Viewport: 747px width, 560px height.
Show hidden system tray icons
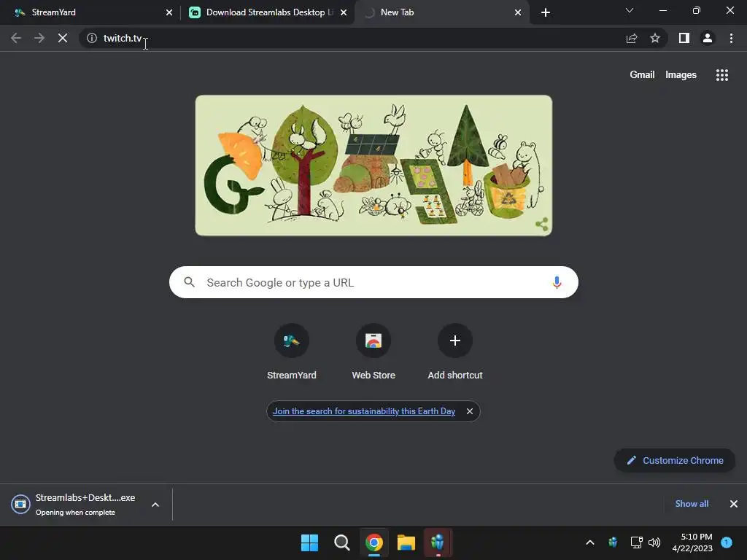pyautogui.click(x=589, y=542)
